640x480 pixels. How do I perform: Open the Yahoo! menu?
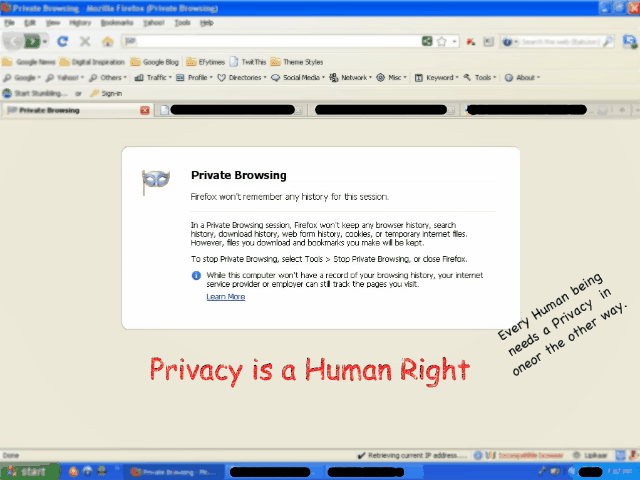(x=153, y=23)
